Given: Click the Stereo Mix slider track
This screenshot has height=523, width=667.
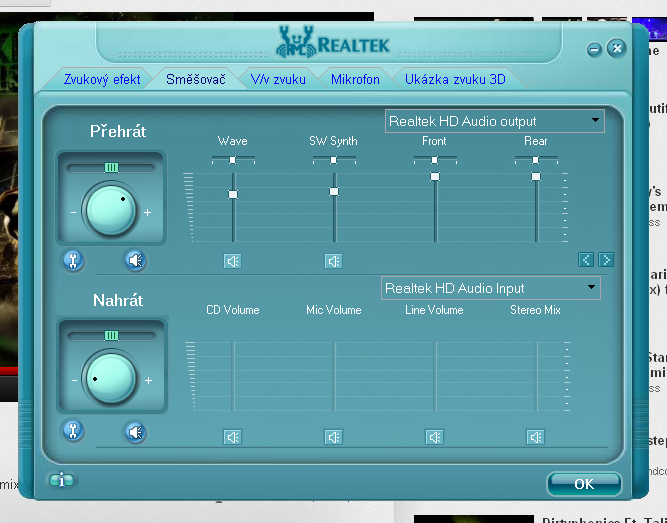Looking at the screenshot, I should [536, 376].
